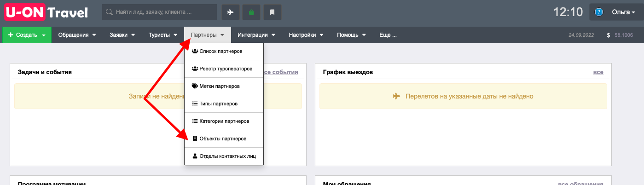644x185 pixels.
Task: Open the Помощь menu
Action: pyautogui.click(x=351, y=35)
